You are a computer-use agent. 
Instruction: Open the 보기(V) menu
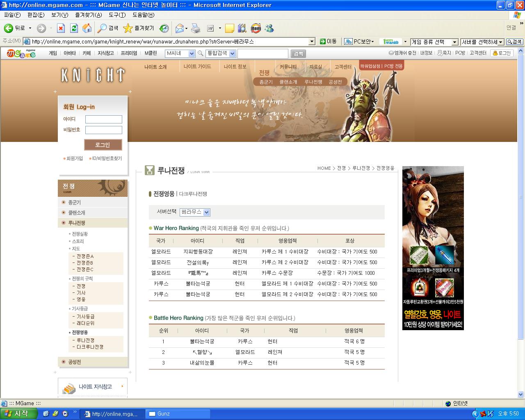pyautogui.click(x=60, y=15)
